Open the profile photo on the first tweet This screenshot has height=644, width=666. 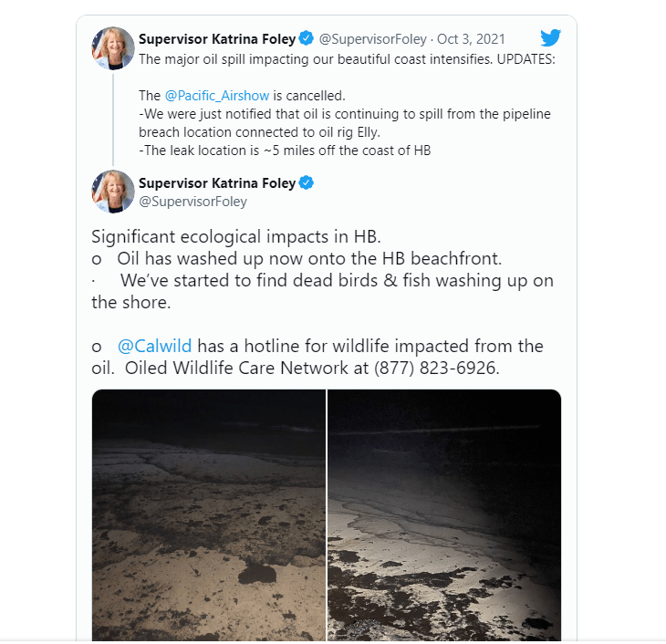tap(113, 47)
